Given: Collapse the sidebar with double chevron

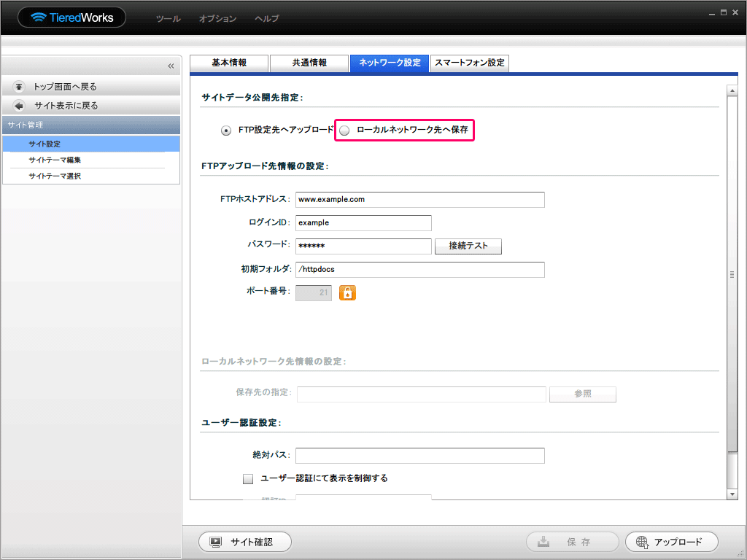Looking at the screenshot, I should tap(171, 66).
